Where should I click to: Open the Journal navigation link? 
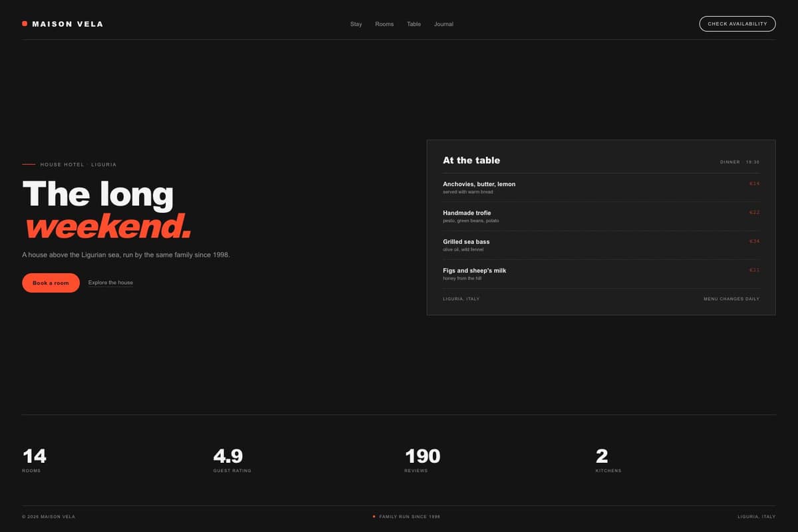pos(444,24)
